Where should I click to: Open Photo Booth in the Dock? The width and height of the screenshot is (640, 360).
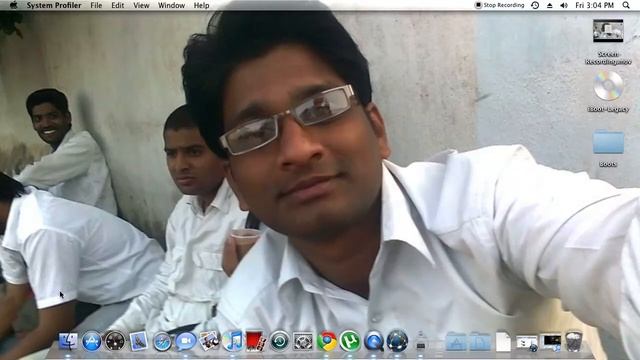coord(256,341)
